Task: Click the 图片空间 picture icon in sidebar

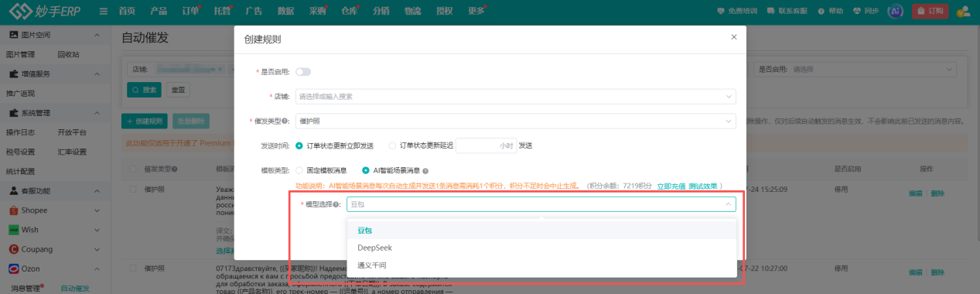Action: [14, 36]
